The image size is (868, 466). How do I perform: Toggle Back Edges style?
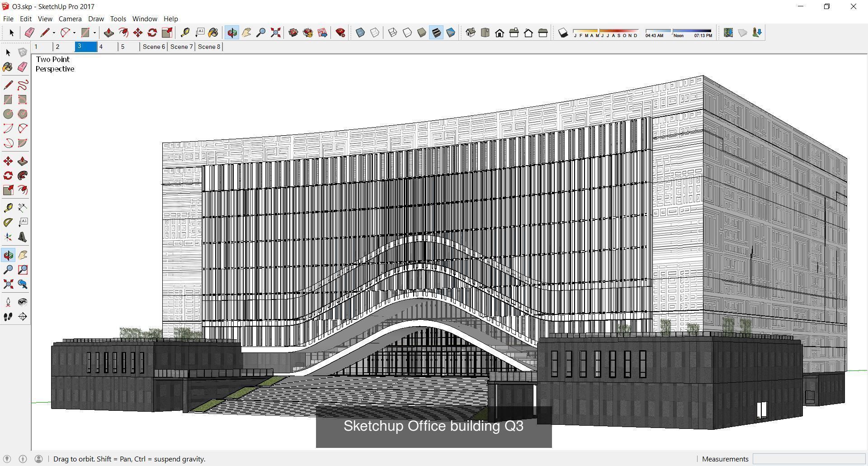pos(375,33)
